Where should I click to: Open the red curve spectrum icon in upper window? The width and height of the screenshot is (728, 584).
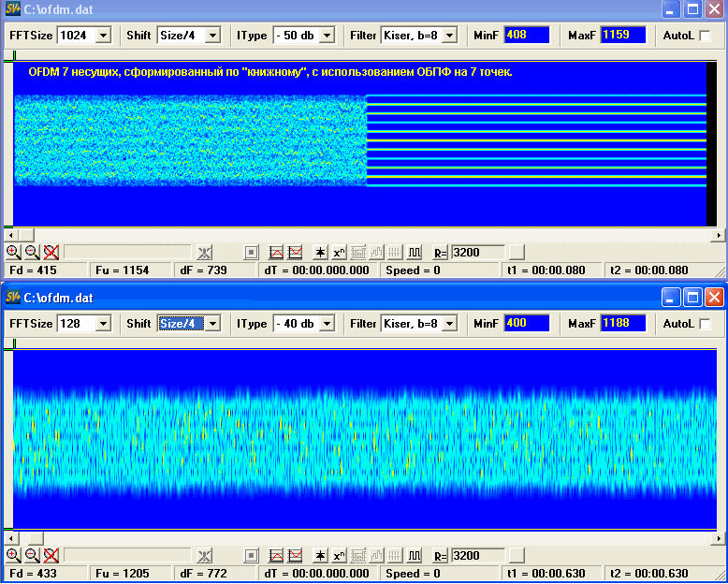pos(276,253)
